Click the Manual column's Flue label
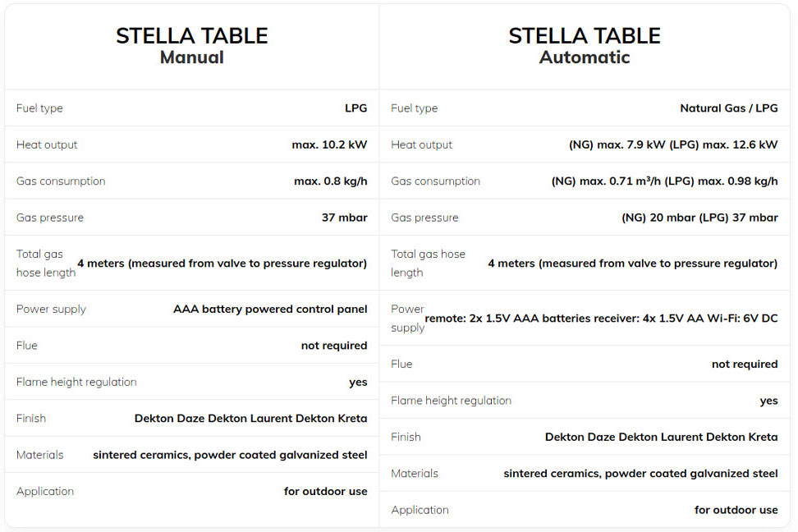This screenshot has height=532, width=798. 27,346
